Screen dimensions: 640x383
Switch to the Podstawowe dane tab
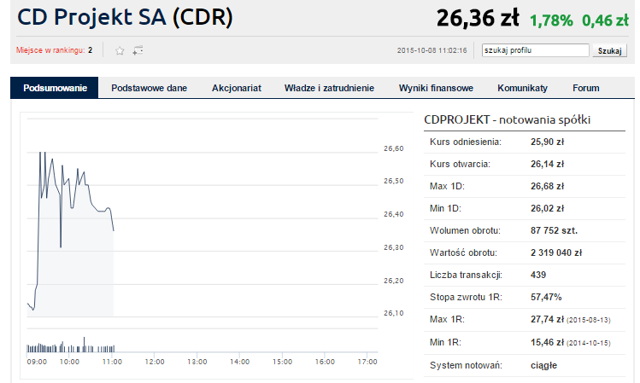coord(149,88)
